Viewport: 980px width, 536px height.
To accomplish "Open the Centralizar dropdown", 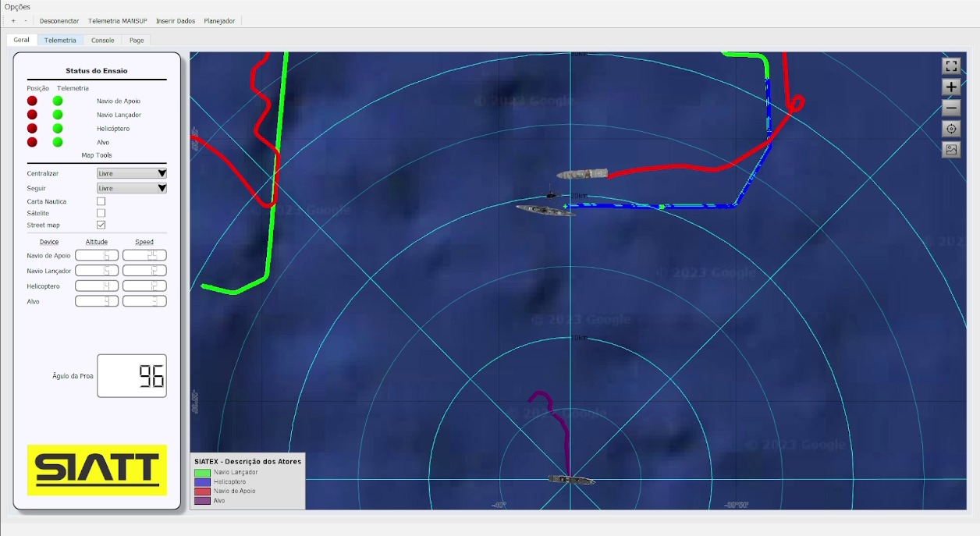I will [132, 173].
